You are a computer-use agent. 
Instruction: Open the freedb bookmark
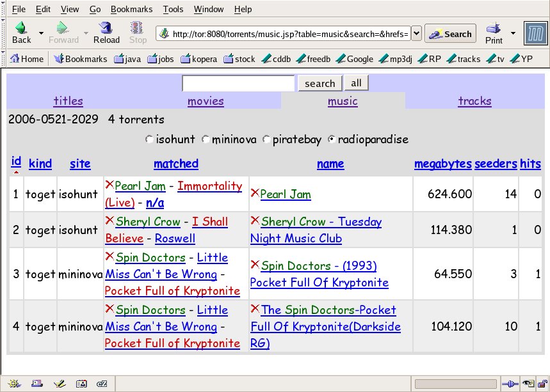(x=313, y=59)
